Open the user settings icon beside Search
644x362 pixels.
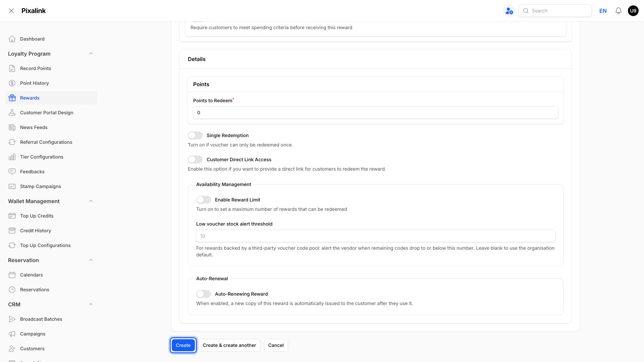(509, 11)
